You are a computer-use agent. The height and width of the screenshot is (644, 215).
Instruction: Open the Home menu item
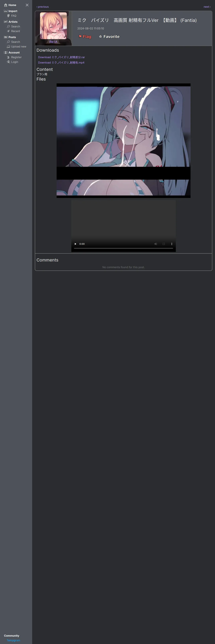12,5
